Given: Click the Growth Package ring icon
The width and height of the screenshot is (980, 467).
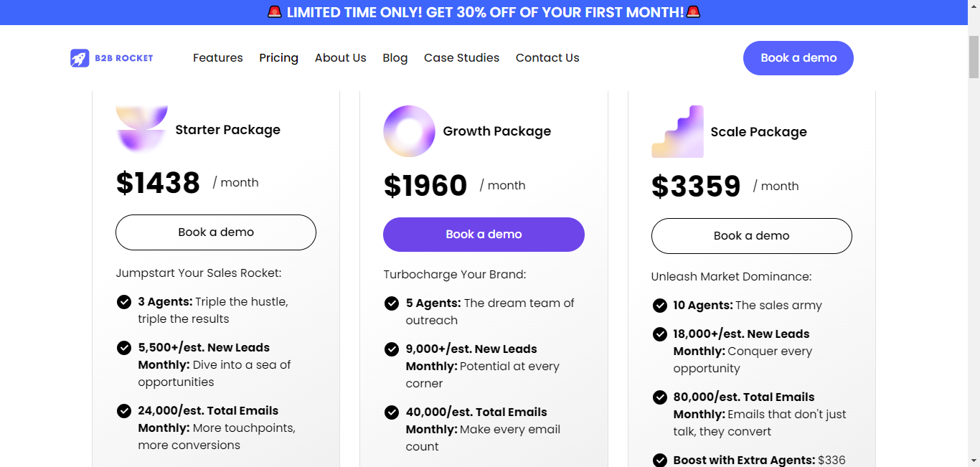Looking at the screenshot, I should [410, 131].
